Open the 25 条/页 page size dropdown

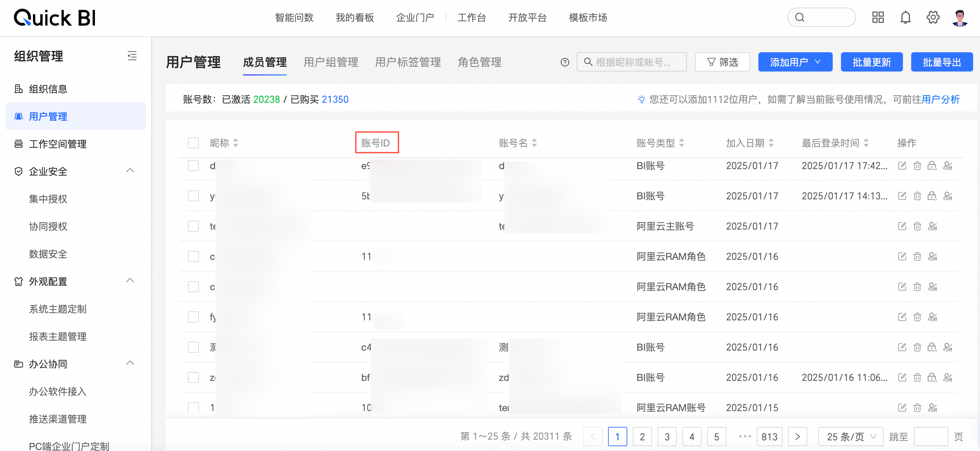click(851, 437)
